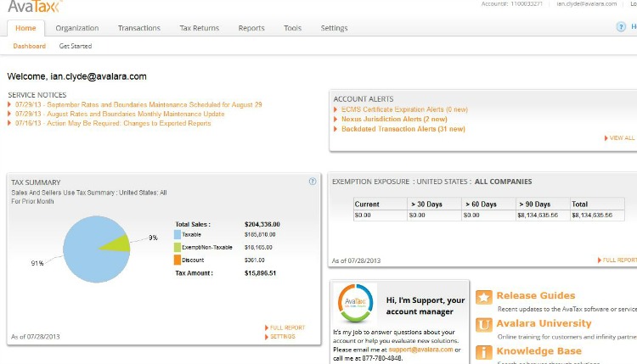Click the Release Guides star icon
637x364 pixels.
pyautogui.click(x=483, y=297)
